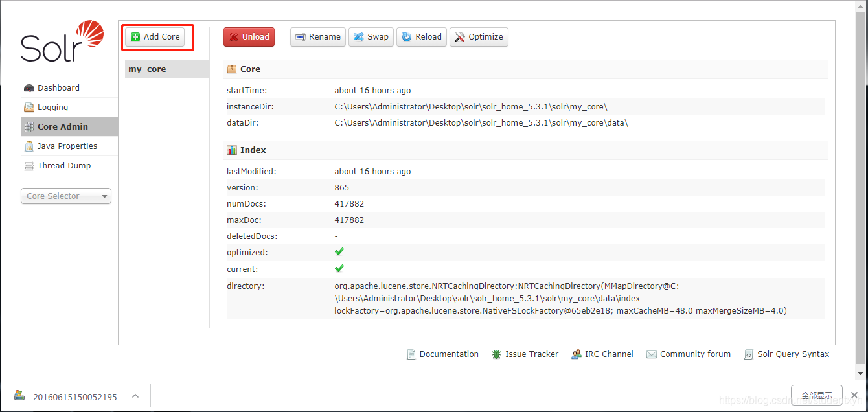Click the scrollbar down arrow
Screen dimensions: 868x412
860,374
